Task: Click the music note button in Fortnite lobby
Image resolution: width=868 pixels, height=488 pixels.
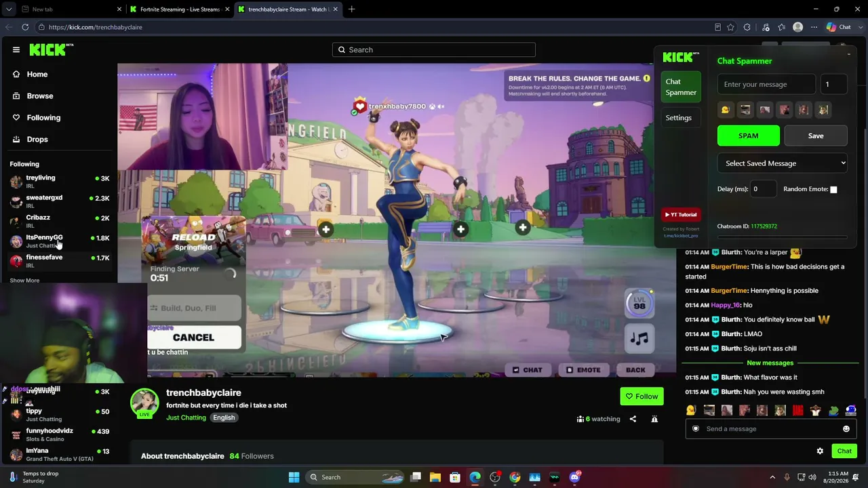Action: pos(639,338)
